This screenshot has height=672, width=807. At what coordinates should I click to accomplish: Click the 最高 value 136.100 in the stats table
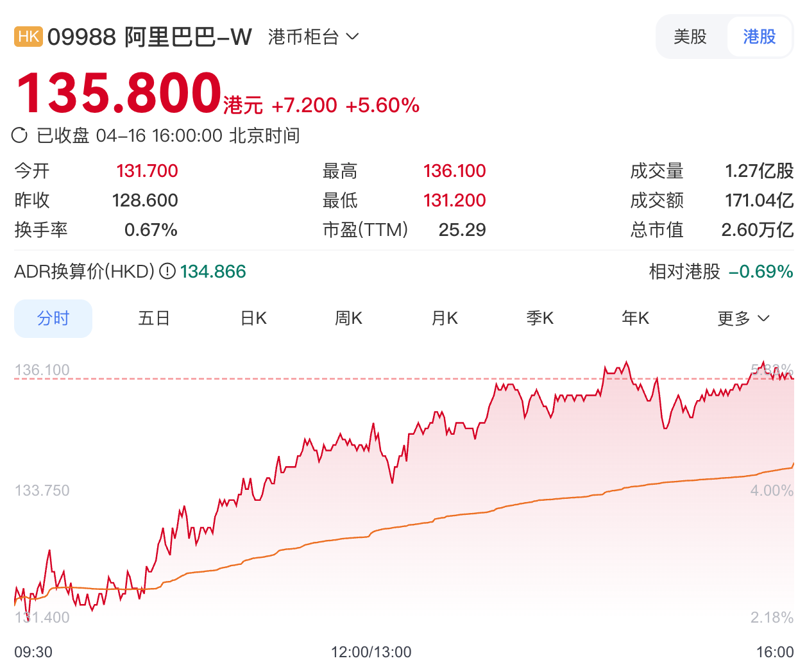[454, 171]
